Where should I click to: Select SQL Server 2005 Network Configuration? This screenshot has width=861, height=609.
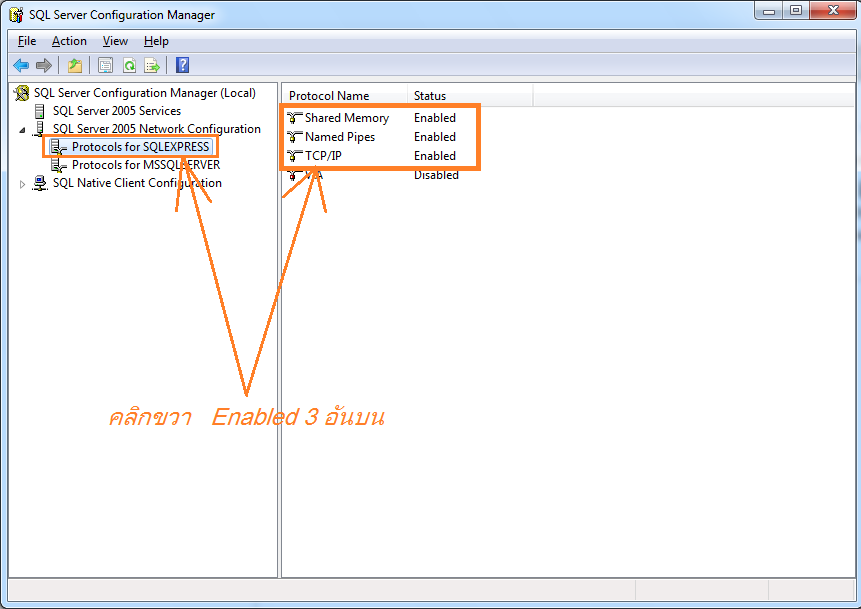(156, 128)
